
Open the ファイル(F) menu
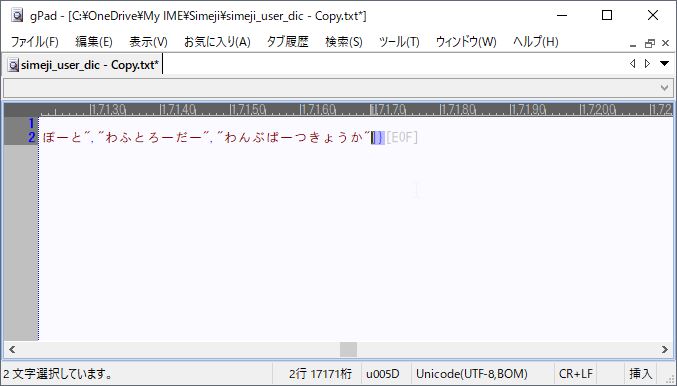[x=34, y=42]
